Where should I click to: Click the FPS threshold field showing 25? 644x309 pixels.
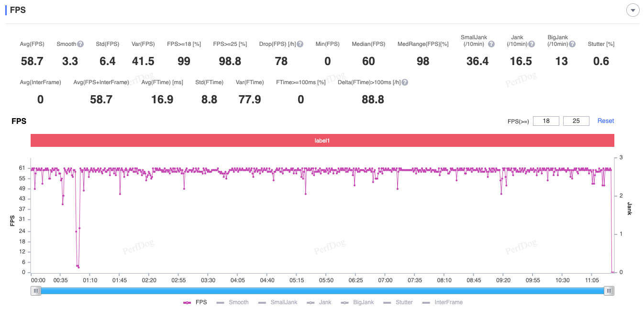coord(576,121)
